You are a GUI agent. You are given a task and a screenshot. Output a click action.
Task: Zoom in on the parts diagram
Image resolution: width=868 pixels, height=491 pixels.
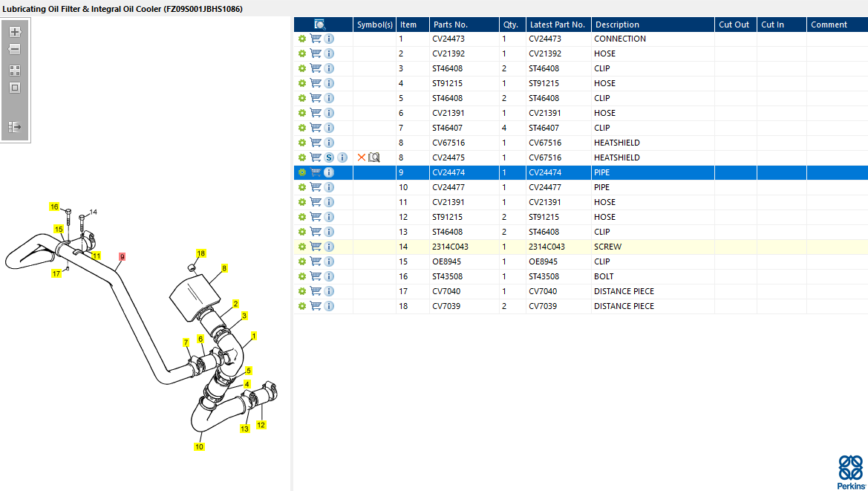click(15, 32)
